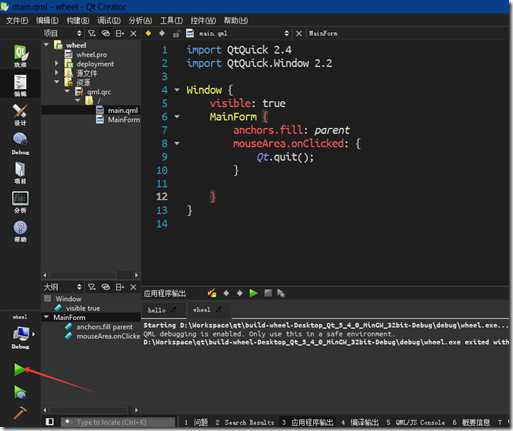This screenshot has height=431, width=513.
Task: Select main.qml in the project tree
Action: pyautogui.click(x=123, y=110)
